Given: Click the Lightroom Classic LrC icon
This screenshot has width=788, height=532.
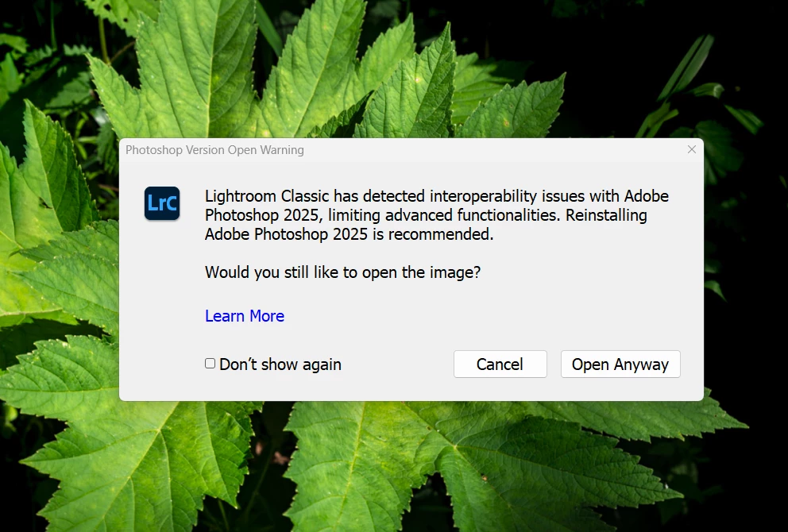Looking at the screenshot, I should (x=162, y=203).
